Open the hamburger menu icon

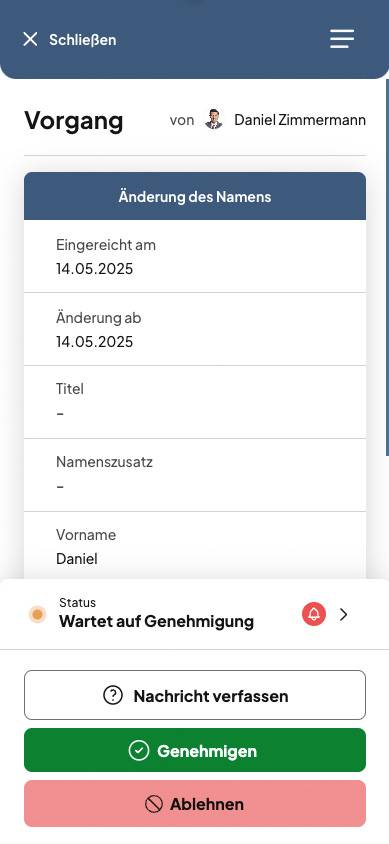click(x=342, y=39)
